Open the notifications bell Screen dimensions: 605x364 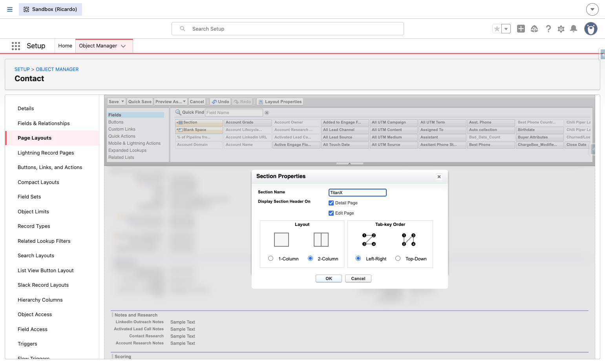574,29
